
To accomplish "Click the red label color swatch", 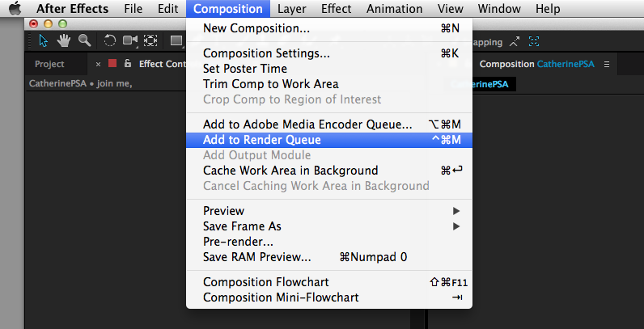I will point(112,63).
